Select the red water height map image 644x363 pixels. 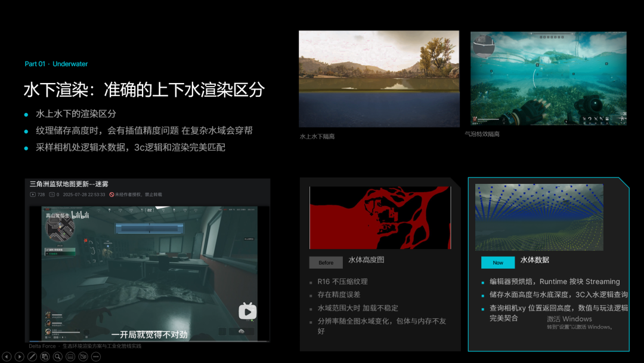pyautogui.click(x=380, y=217)
